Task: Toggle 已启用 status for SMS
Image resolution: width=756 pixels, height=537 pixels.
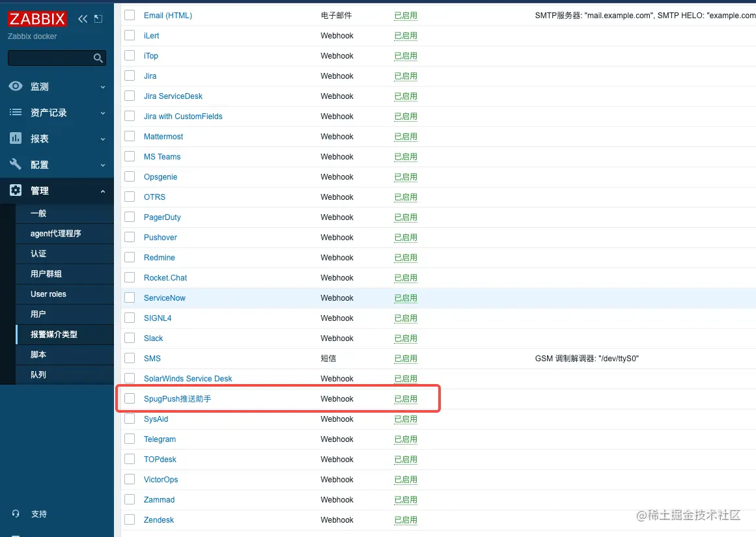Action: 406,358
